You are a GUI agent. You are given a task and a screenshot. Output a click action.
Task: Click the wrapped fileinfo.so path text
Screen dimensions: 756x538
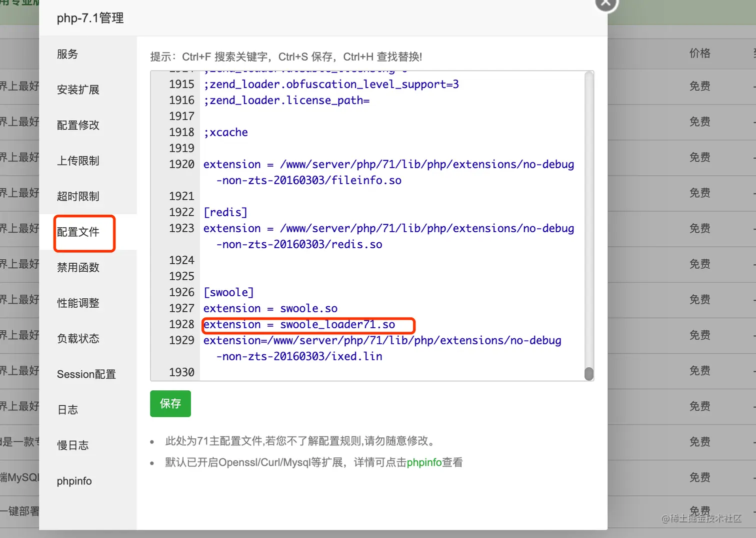pos(308,180)
